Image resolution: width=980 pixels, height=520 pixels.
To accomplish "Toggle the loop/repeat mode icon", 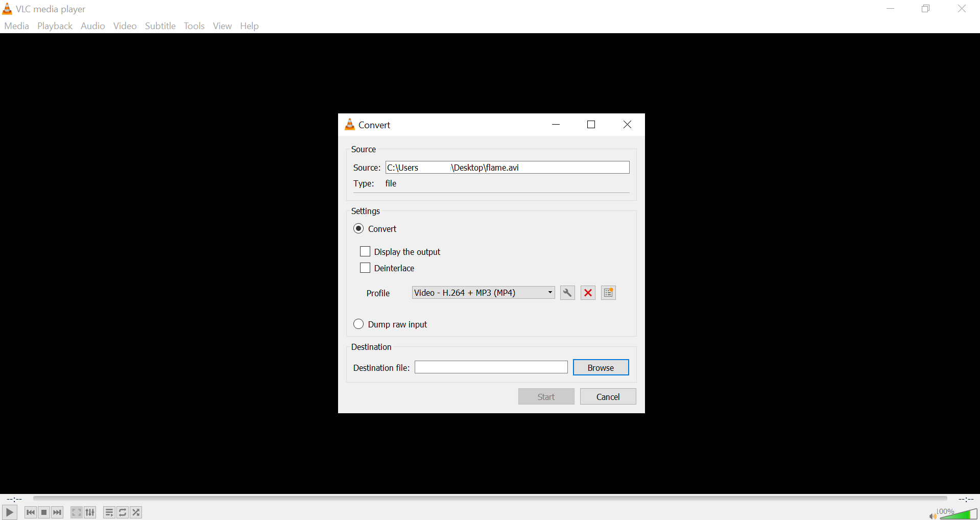I will click(x=123, y=512).
